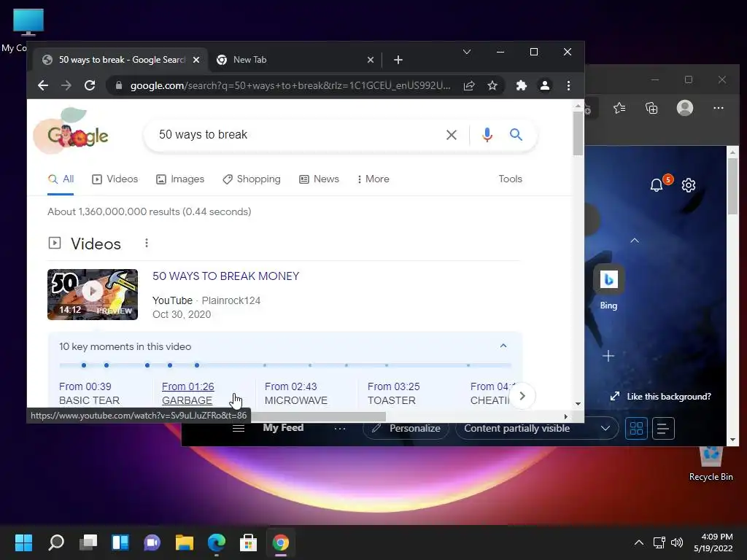Click the fifth blue key moment timeline dot

tap(197, 365)
